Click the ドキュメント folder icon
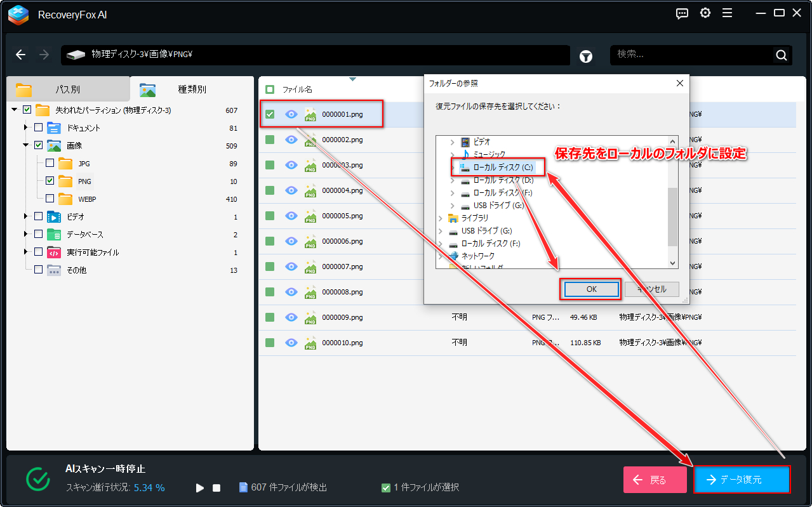The width and height of the screenshot is (812, 507). point(54,128)
